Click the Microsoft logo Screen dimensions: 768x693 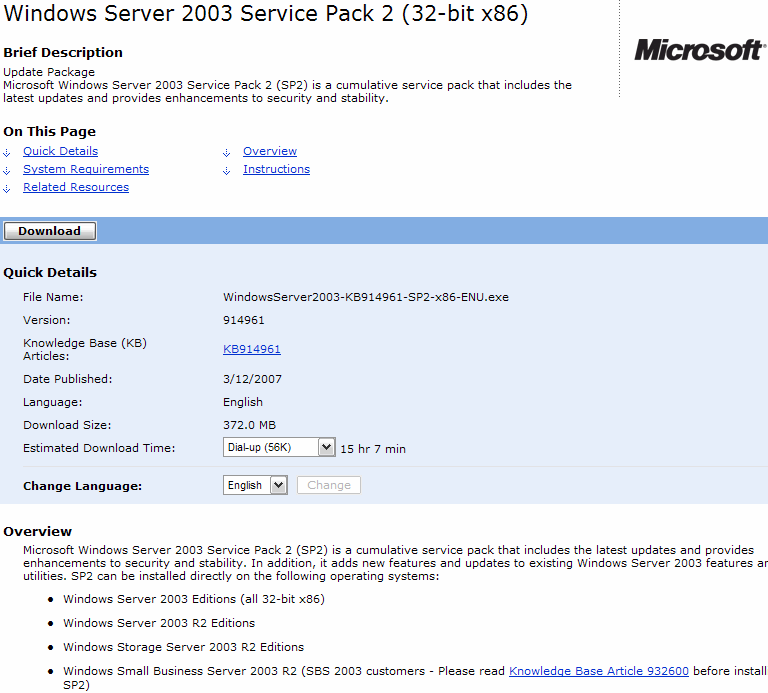point(700,50)
